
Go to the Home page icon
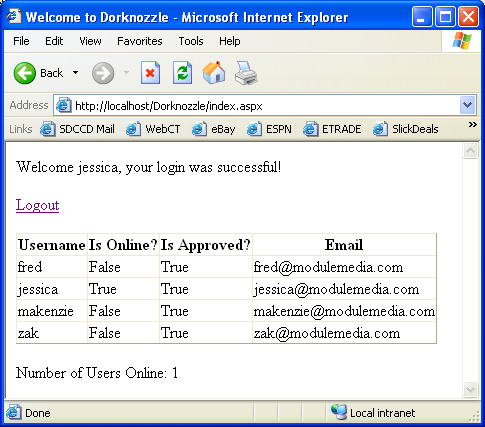point(214,72)
